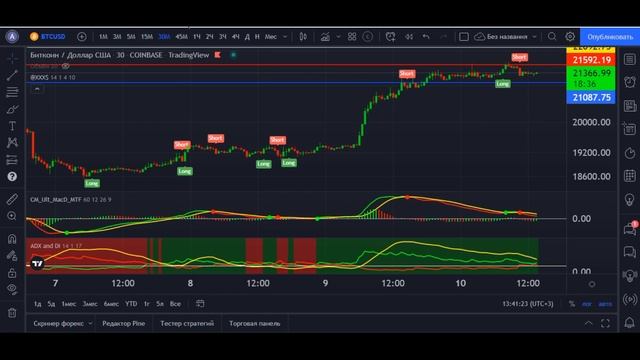Click the blue 21087.75 price label
The image size is (640, 360).
[591, 98]
